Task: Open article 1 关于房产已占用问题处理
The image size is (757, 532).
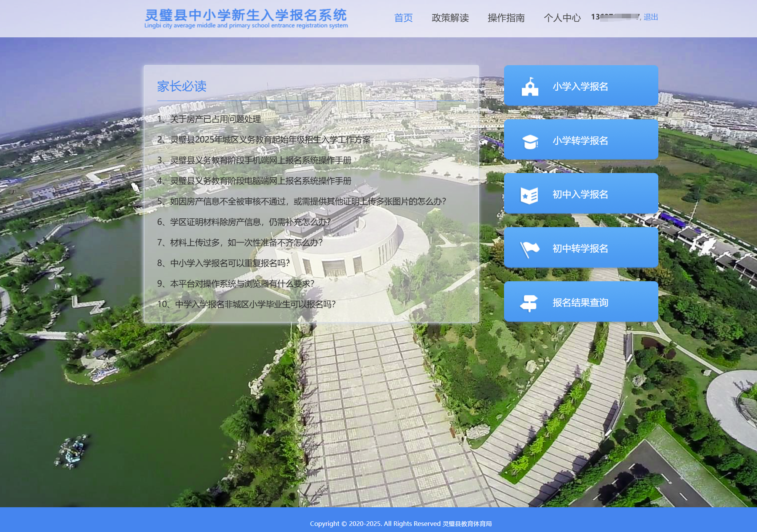Action: coord(209,119)
